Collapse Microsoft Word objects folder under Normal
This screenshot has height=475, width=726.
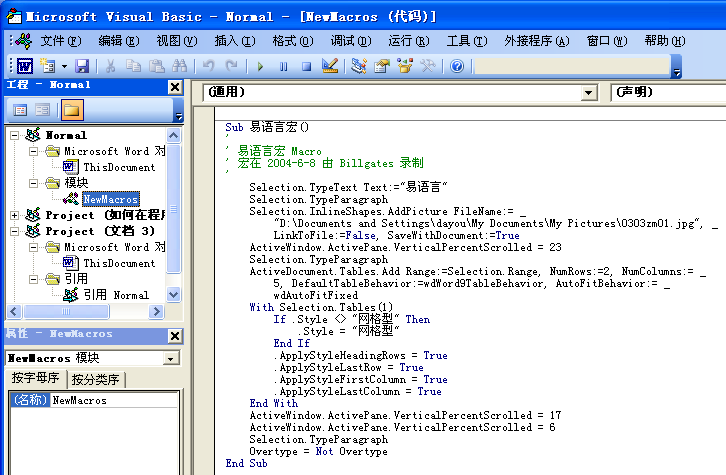coord(33,151)
